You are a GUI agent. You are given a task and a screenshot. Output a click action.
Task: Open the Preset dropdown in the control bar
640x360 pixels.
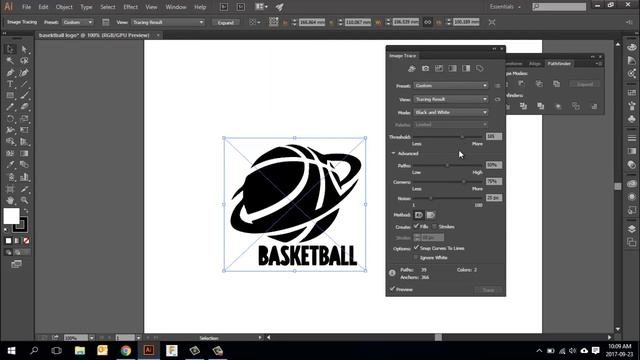(x=78, y=22)
